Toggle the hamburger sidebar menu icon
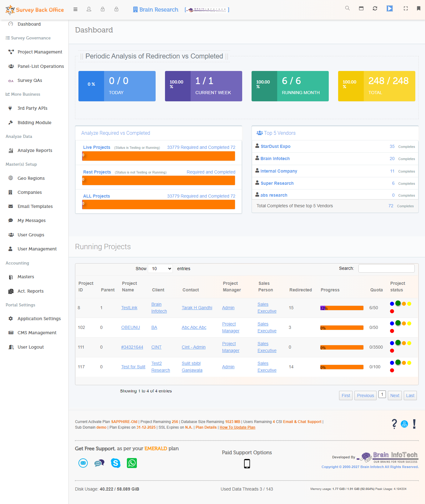The image size is (425, 504). (75, 9)
